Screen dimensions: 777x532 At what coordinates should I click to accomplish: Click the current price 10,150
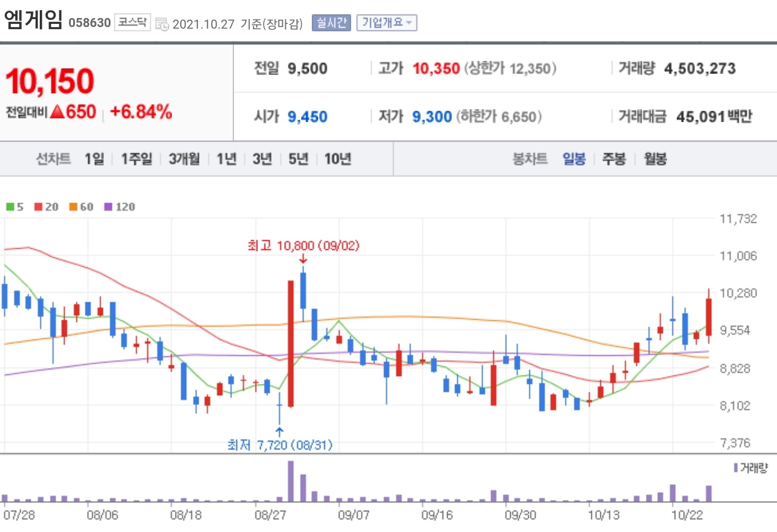50,82
